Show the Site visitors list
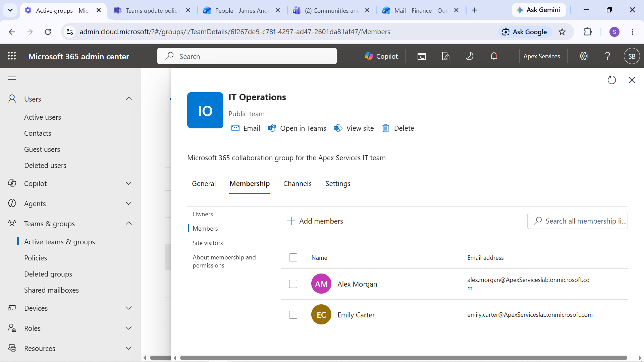This screenshot has width=644, height=362. pos(208,243)
